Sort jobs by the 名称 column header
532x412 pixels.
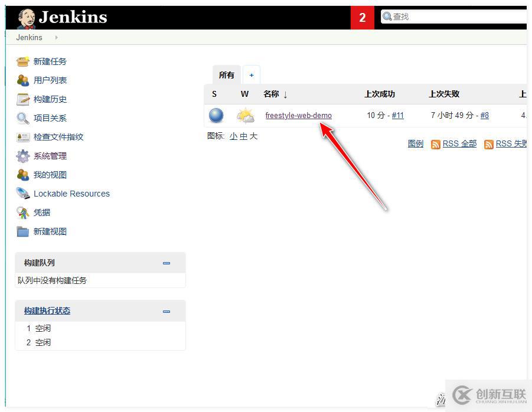pyautogui.click(x=271, y=94)
